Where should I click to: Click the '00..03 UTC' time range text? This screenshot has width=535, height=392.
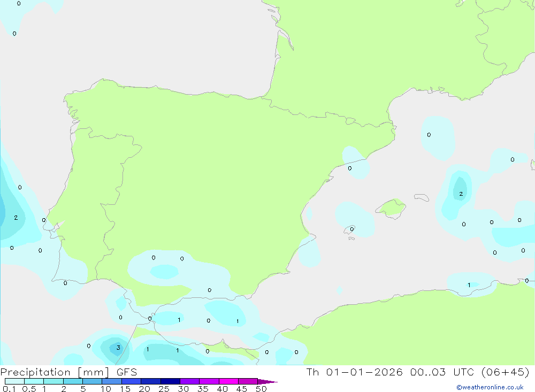click(442, 372)
